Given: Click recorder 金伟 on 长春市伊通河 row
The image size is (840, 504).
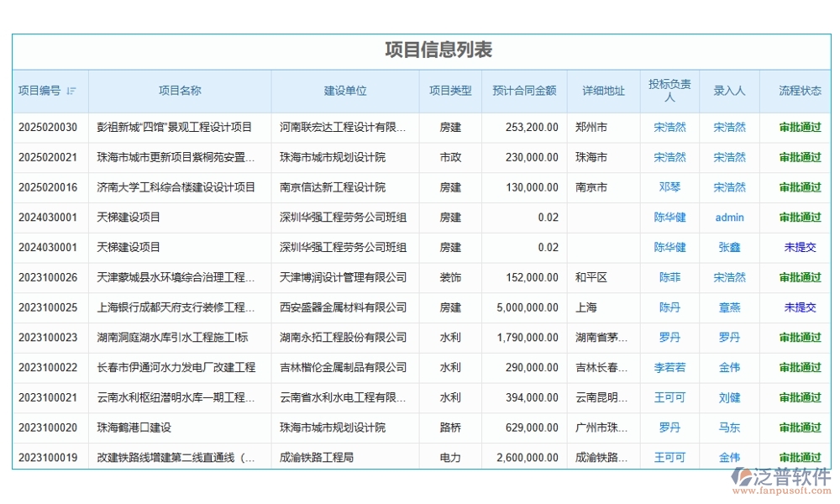Looking at the screenshot, I should [728, 367].
